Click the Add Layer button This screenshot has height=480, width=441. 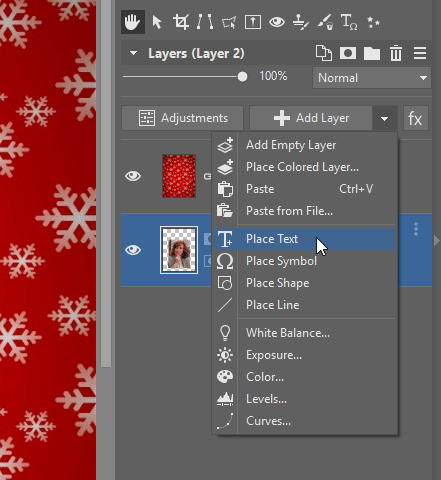(x=311, y=118)
